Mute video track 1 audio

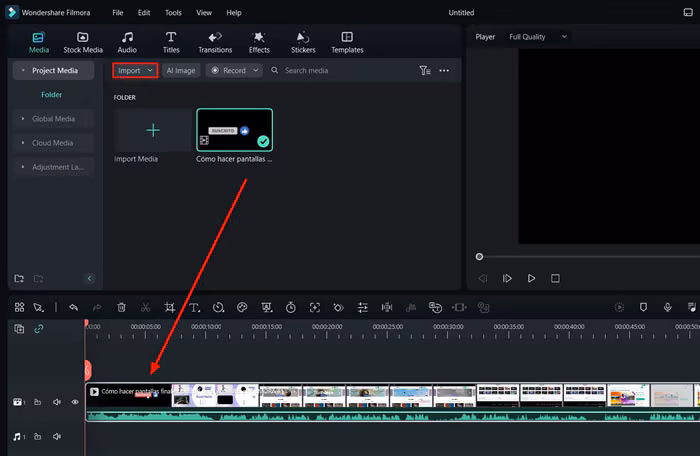click(x=57, y=402)
